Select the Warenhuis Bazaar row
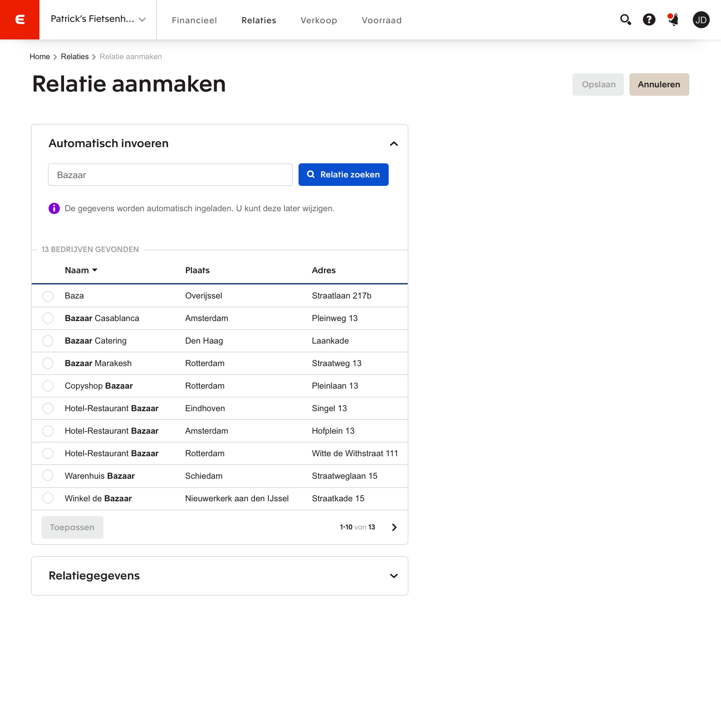Image resolution: width=721 pixels, height=728 pixels. [48, 476]
